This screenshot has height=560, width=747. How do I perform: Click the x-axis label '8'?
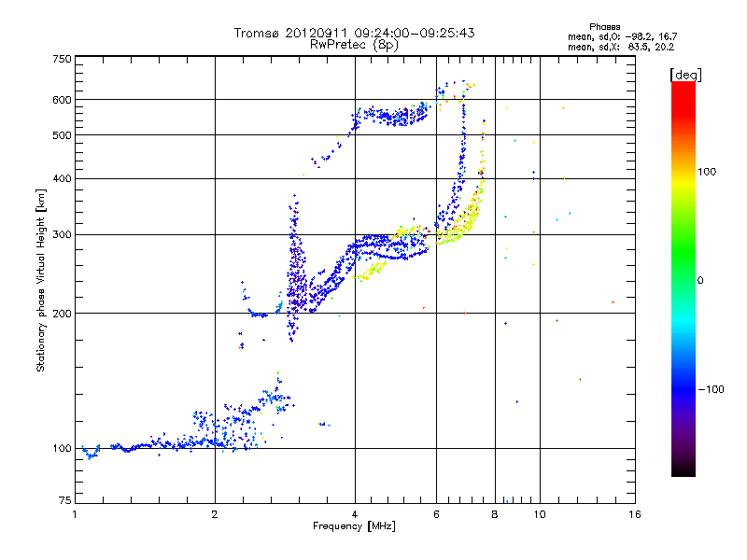(495, 514)
